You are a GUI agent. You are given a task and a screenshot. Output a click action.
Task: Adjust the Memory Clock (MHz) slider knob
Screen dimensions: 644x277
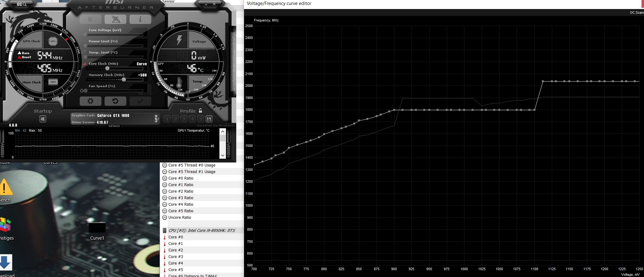[124, 79]
